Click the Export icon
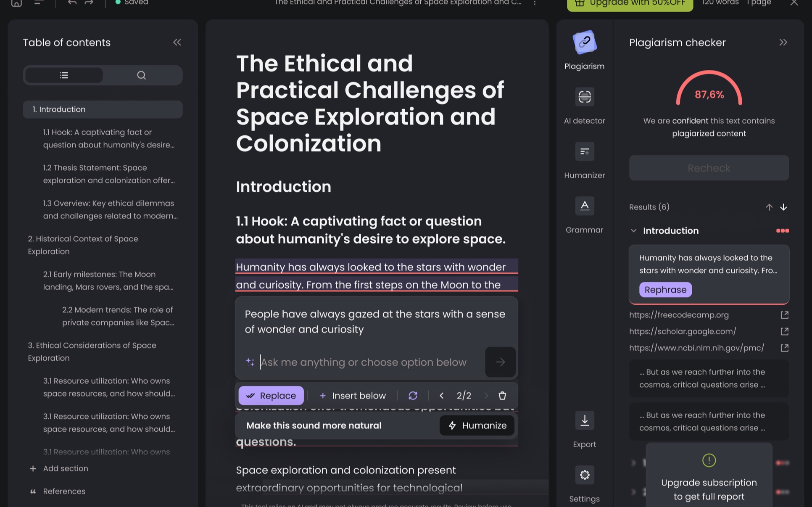 pyautogui.click(x=584, y=420)
